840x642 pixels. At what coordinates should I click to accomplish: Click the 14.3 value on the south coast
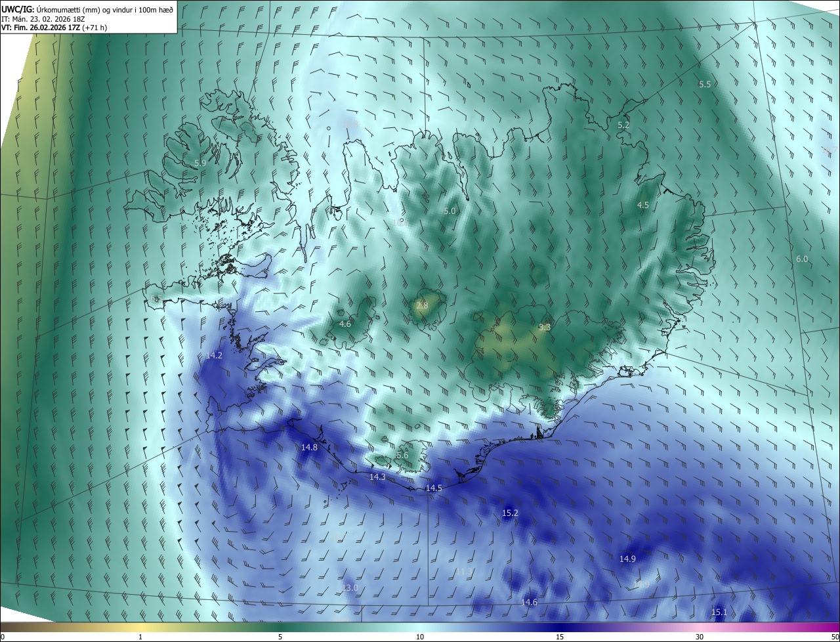point(377,477)
